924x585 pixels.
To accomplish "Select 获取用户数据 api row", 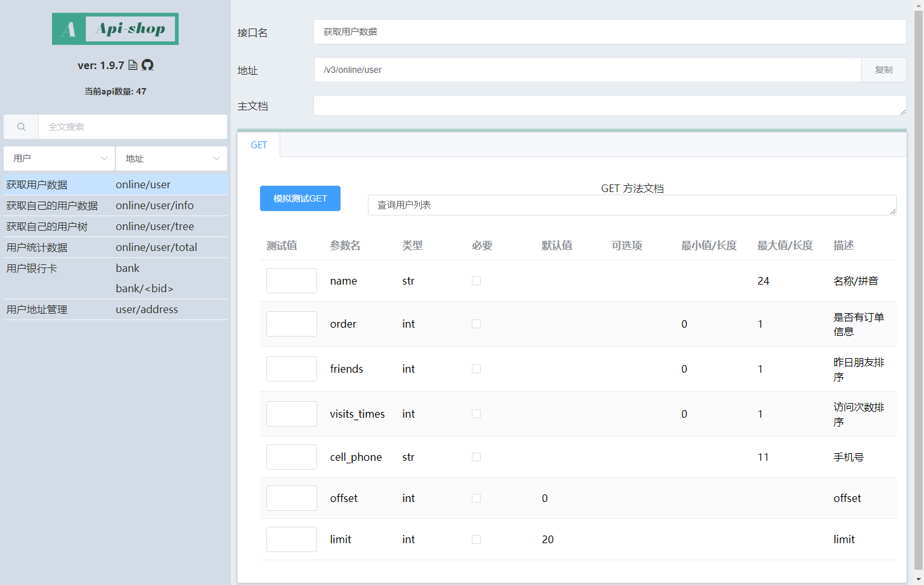I will click(x=115, y=184).
